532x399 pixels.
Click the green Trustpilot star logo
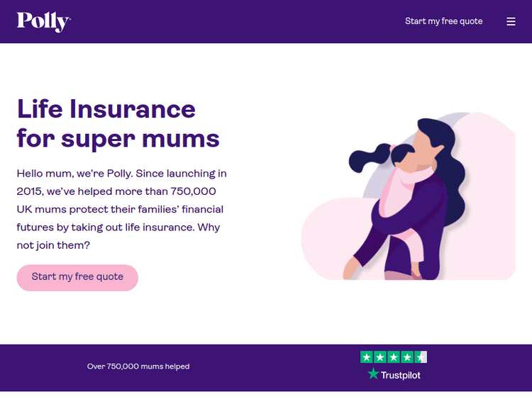pos(373,373)
